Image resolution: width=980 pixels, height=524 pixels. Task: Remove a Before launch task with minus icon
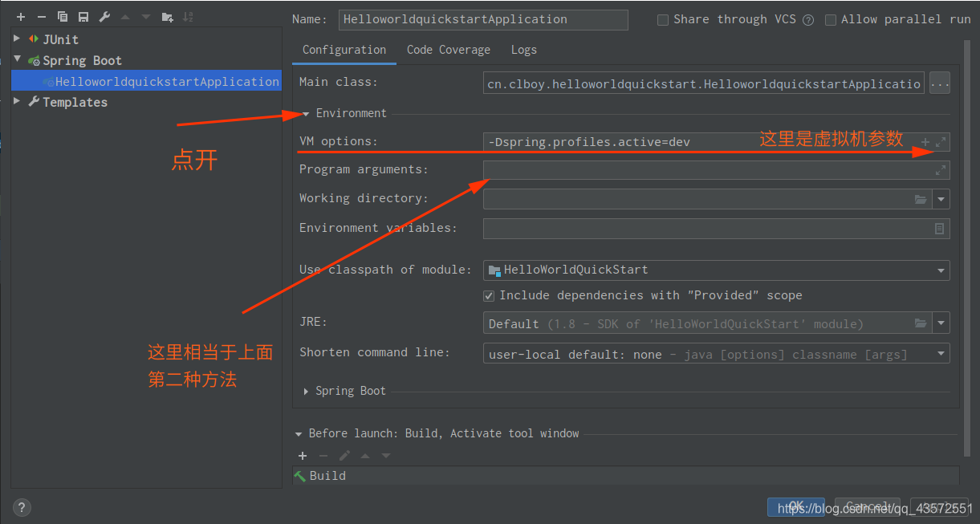tap(323, 456)
